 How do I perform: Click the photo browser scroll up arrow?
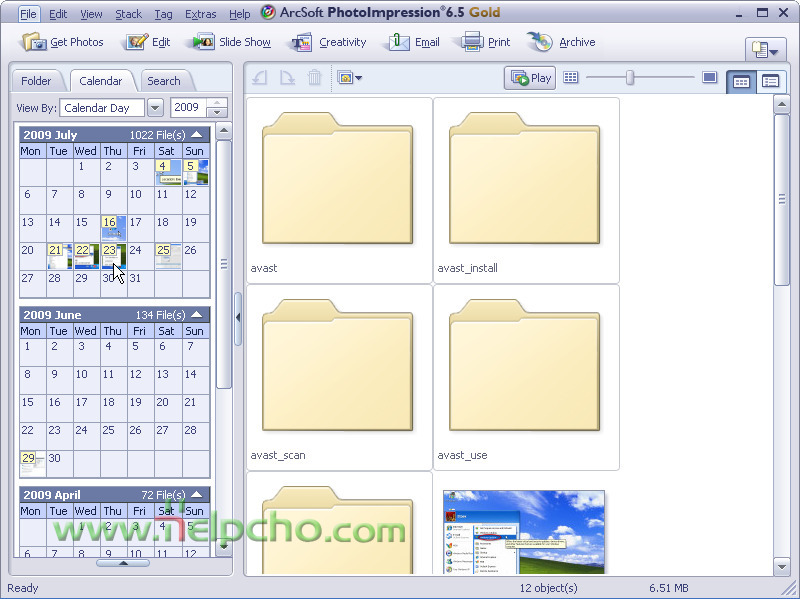point(782,105)
